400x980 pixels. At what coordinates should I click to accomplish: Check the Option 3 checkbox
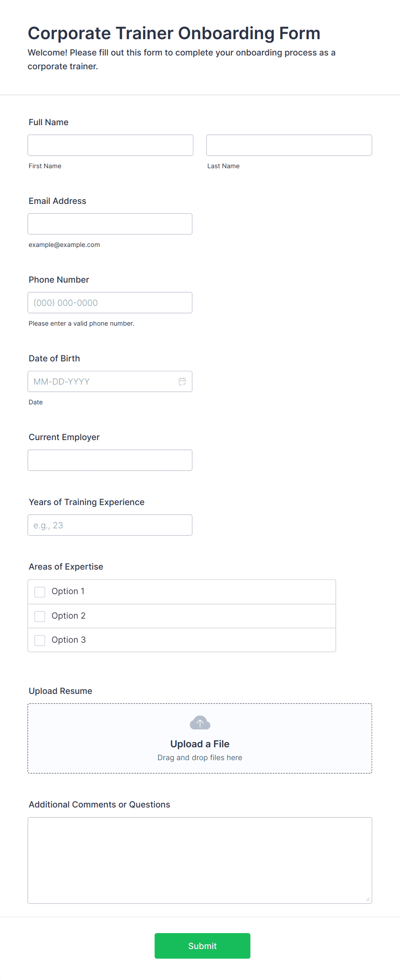click(x=40, y=641)
